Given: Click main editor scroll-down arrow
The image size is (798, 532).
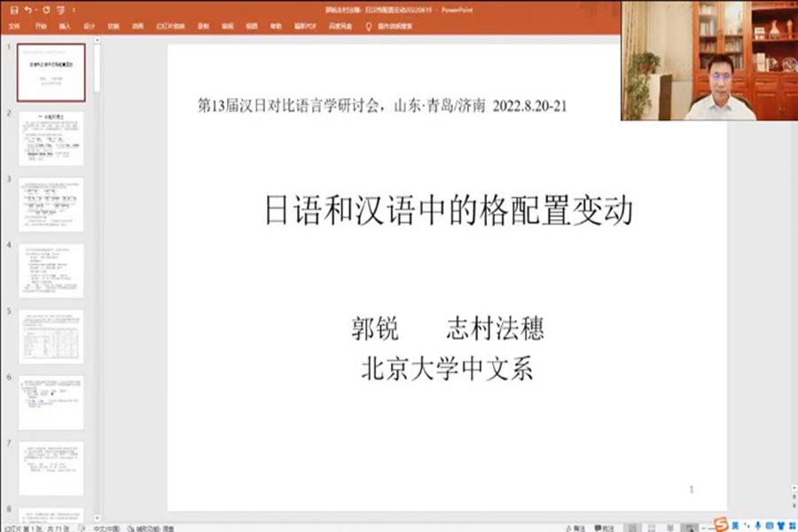Looking at the screenshot, I should (794, 488).
